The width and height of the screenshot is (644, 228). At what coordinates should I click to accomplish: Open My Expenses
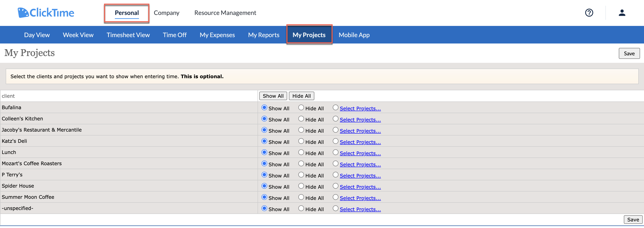coord(217,35)
